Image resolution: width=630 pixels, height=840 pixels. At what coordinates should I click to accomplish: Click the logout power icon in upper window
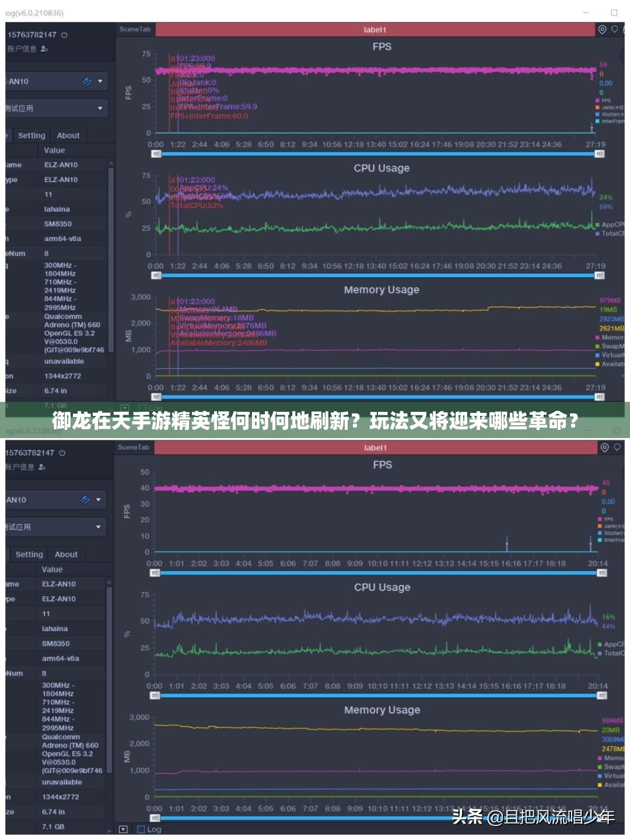pyautogui.click(x=64, y=35)
